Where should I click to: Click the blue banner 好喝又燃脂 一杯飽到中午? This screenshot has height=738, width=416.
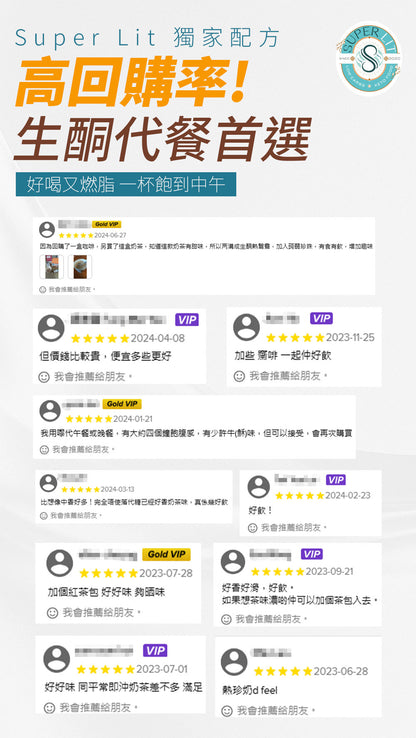coord(126,184)
